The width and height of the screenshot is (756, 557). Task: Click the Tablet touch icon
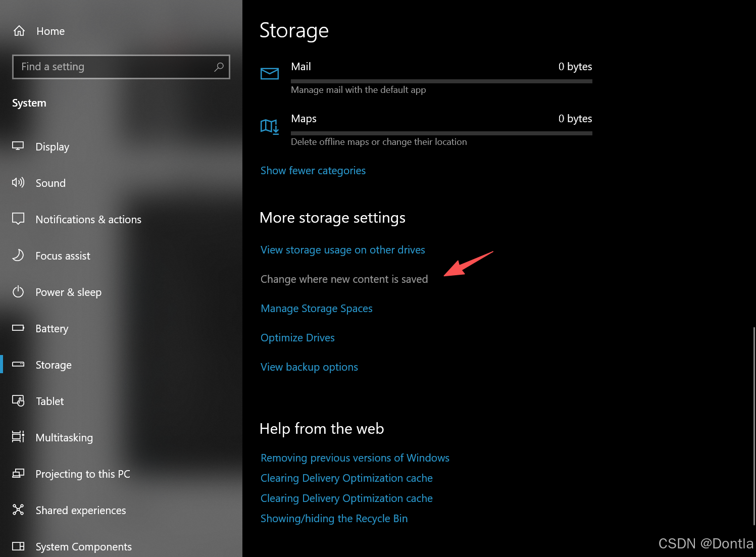18,400
